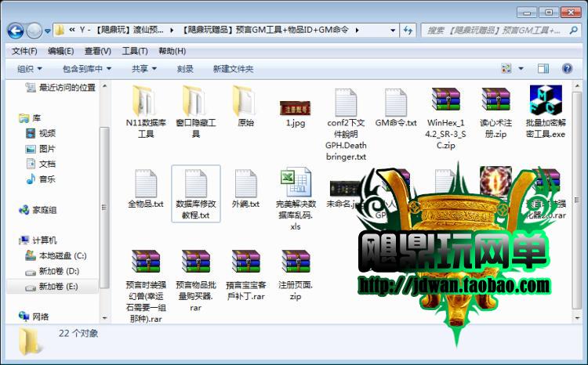Image resolution: width=588 pixels, height=365 pixels.
Task: Open the 工具(T) menu
Action: pyautogui.click(x=135, y=51)
